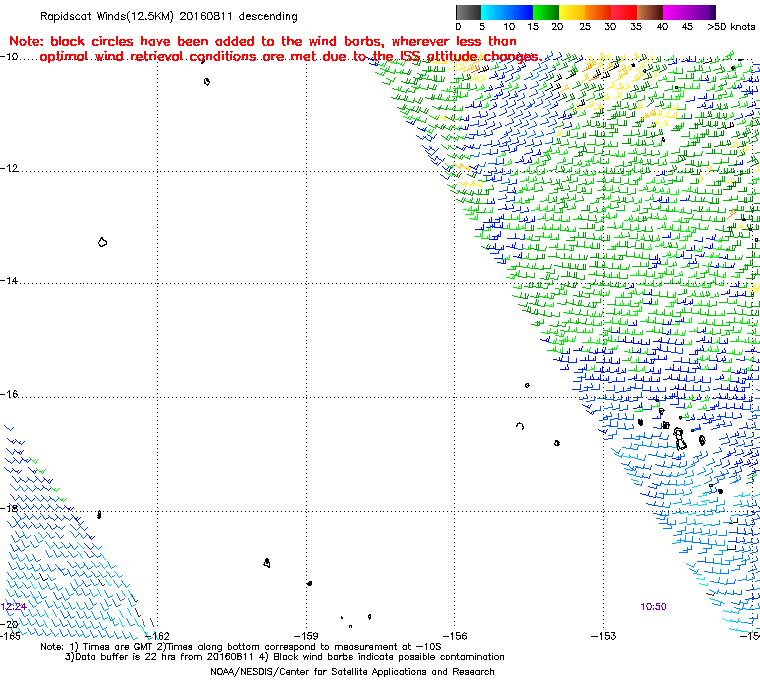Click the '-14' latitude axis label

[x=10, y=281]
